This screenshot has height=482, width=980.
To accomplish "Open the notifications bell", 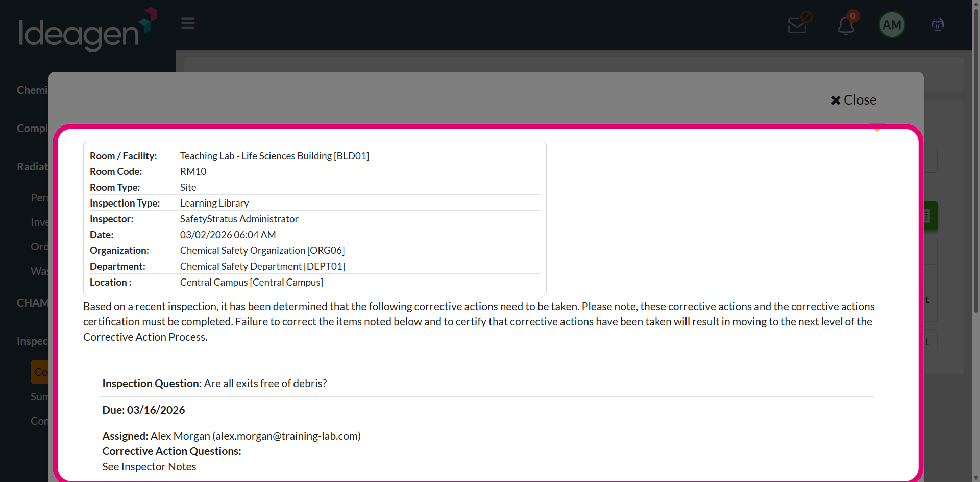I will click(x=846, y=24).
